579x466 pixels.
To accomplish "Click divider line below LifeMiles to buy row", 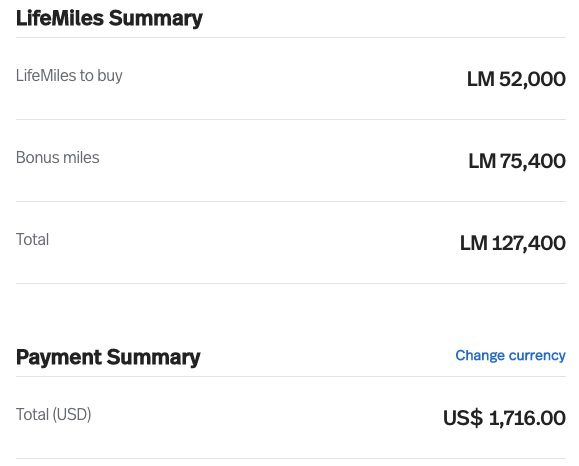I will (291, 119).
